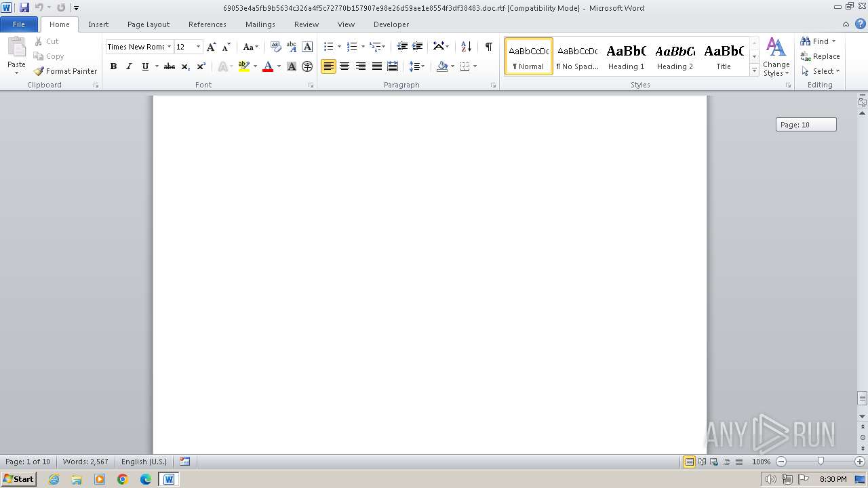Open the font size dropdown

[x=198, y=47]
